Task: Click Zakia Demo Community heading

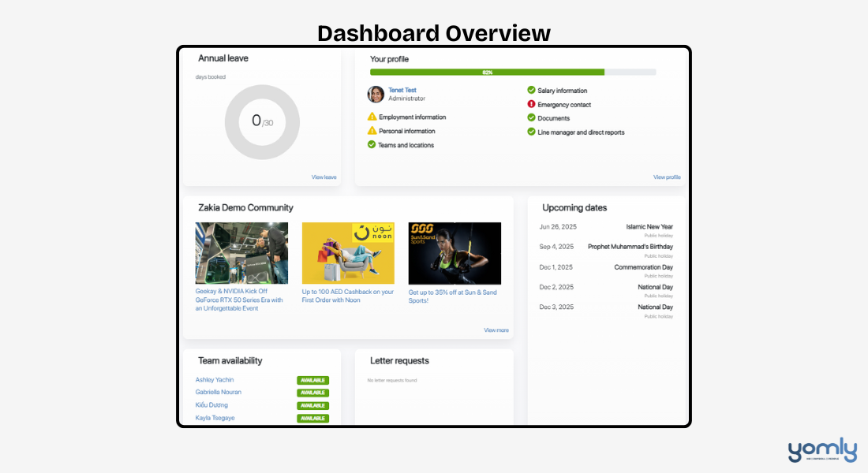Action: 245,207
